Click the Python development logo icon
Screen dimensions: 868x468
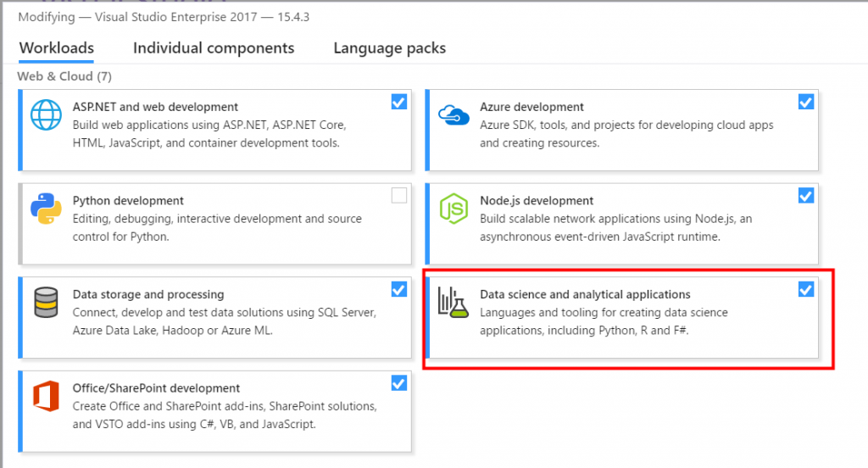(x=46, y=210)
